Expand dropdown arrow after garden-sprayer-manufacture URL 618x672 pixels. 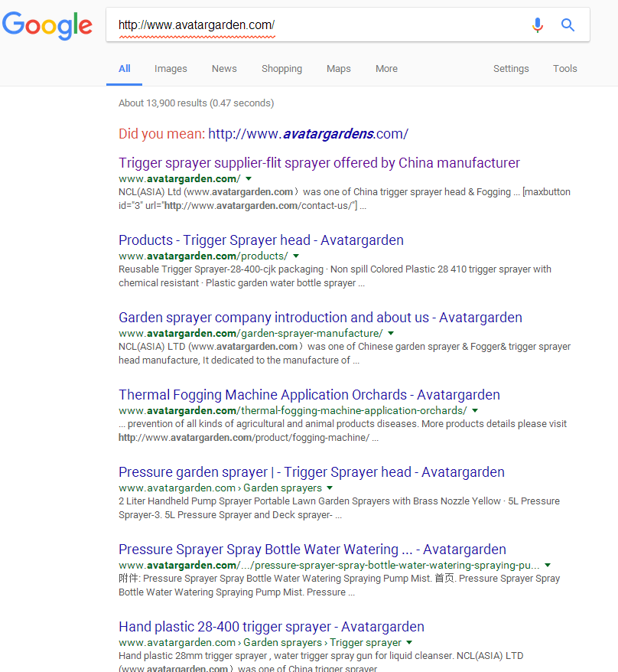tap(391, 334)
